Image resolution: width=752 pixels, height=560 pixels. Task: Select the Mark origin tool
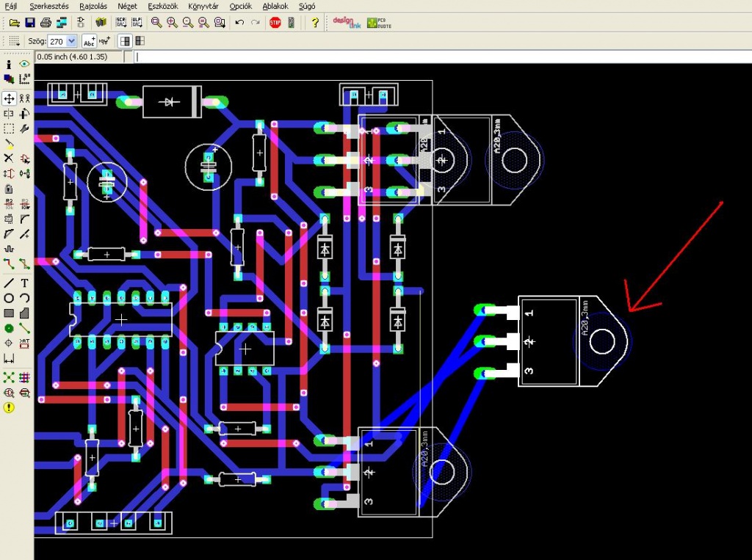pos(24,79)
